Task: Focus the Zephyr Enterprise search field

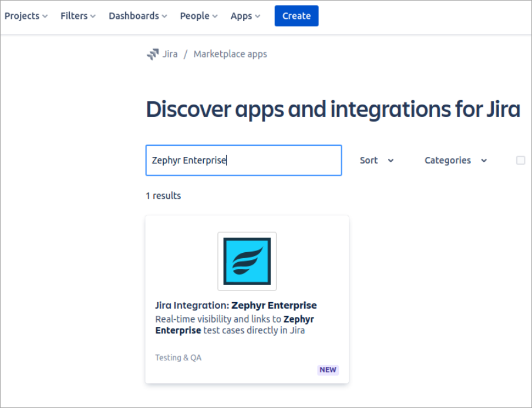Action: click(243, 160)
